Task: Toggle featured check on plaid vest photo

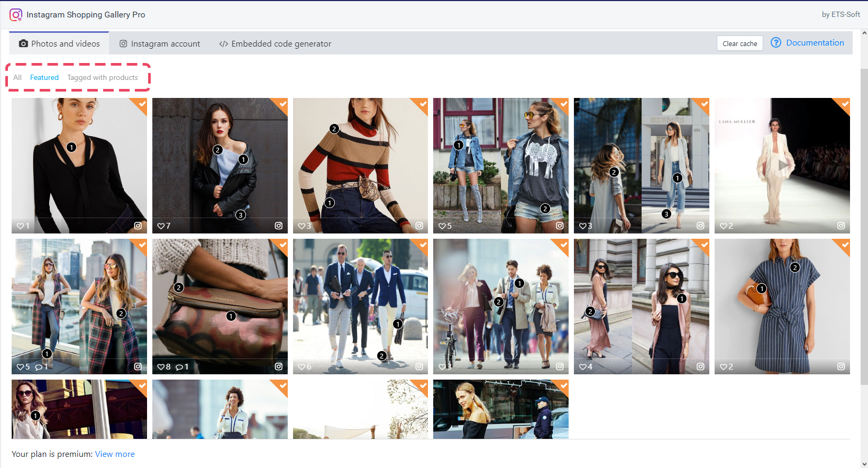Action: coord(141,245)
